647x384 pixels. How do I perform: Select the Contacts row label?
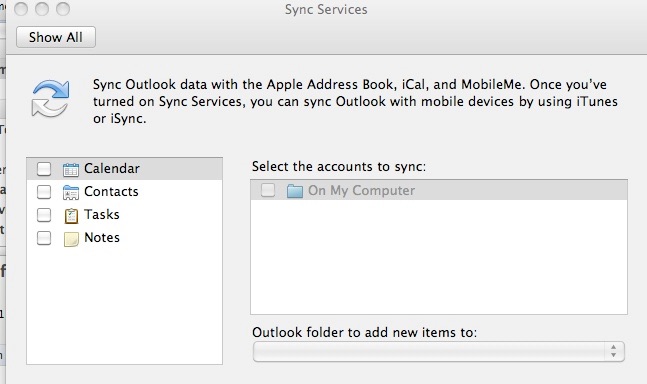pyautogui.click(x=111, y=192)
